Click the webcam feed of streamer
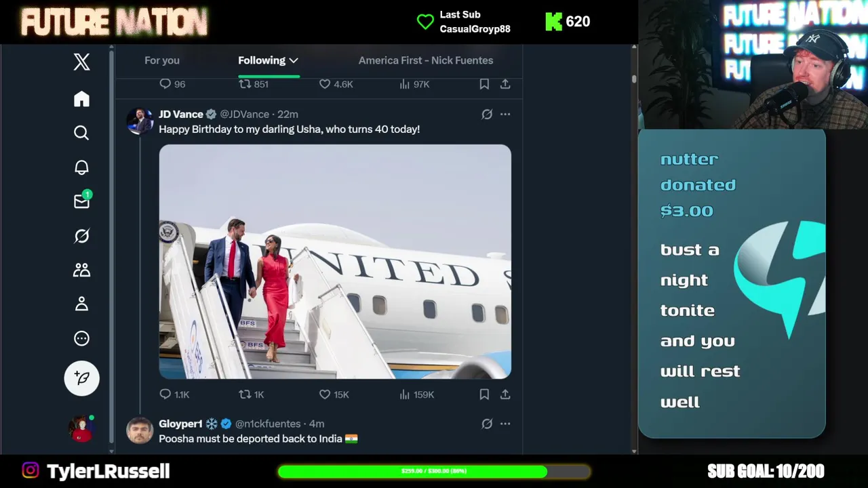The image size is (868, 488). pyautogui.click(x=753, y=64)
